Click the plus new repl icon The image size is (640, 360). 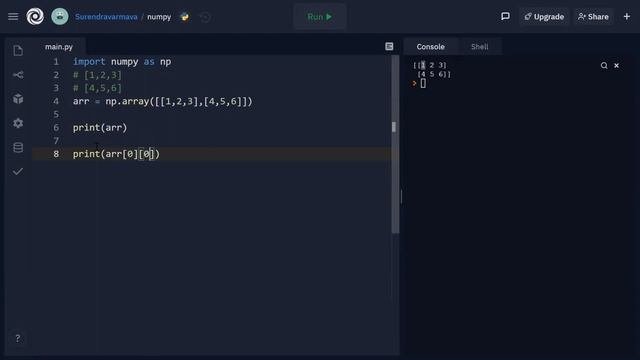click(x=627, y=17)
